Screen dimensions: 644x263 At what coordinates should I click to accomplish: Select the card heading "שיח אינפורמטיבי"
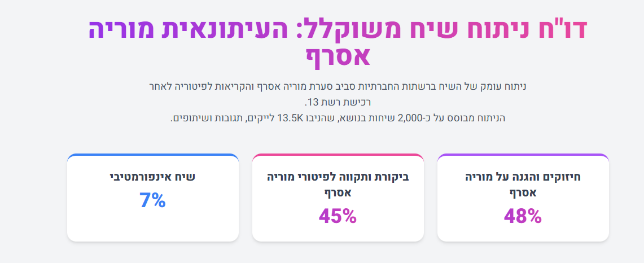tap(152, 177)
